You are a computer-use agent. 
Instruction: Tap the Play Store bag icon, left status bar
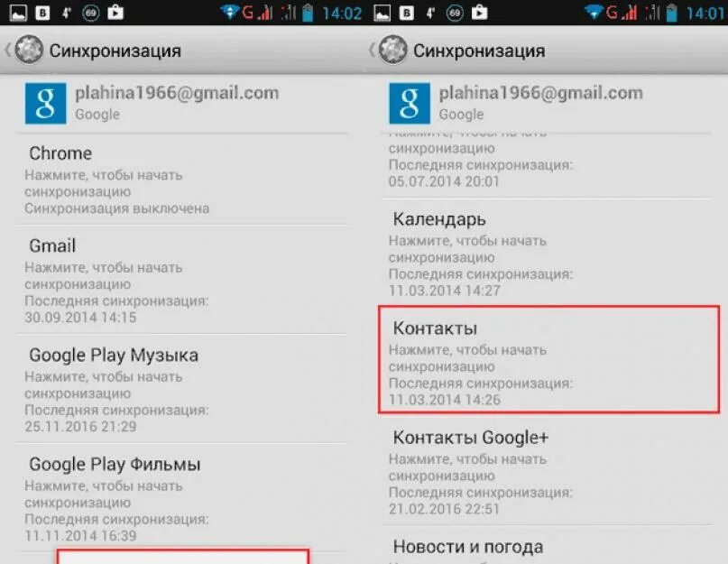[115, 12]
